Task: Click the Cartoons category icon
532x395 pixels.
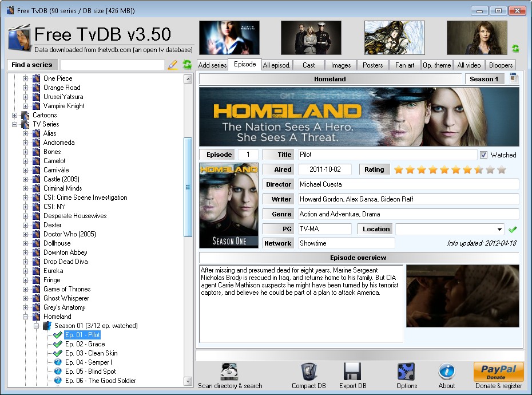Action: pyautogui.click(x=25, y=115)
